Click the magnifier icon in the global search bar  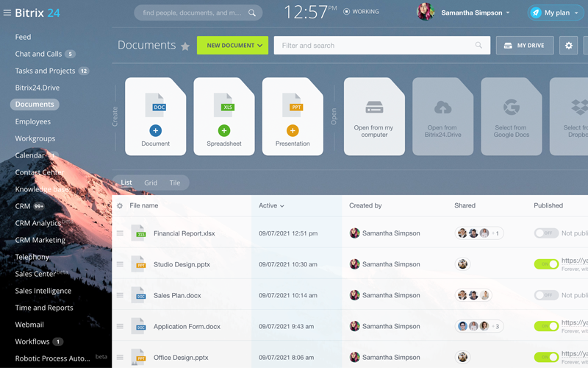pos(252,13)
